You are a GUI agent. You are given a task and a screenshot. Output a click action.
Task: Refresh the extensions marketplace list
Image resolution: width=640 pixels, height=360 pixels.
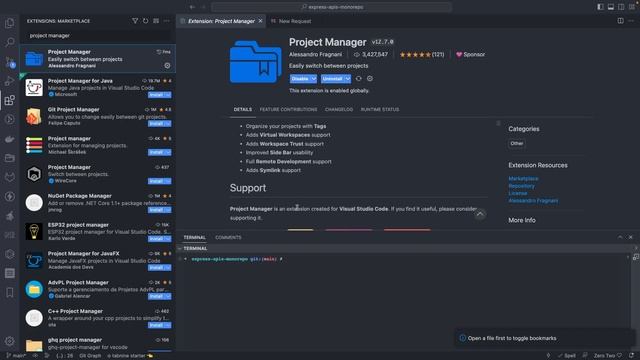tap(145, 21)
